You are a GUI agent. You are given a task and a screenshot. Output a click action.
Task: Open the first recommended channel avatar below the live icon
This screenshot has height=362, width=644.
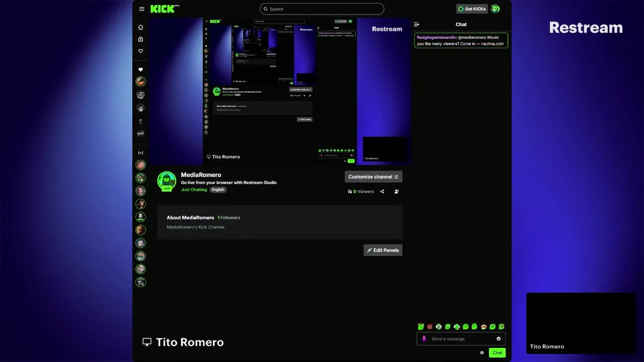140,165
